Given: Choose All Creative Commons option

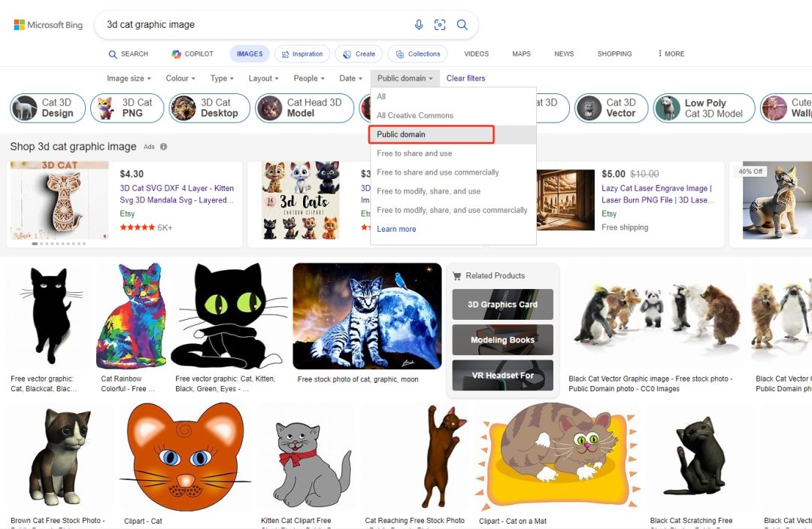Looking at the screenshot, I should pos(415,116).
